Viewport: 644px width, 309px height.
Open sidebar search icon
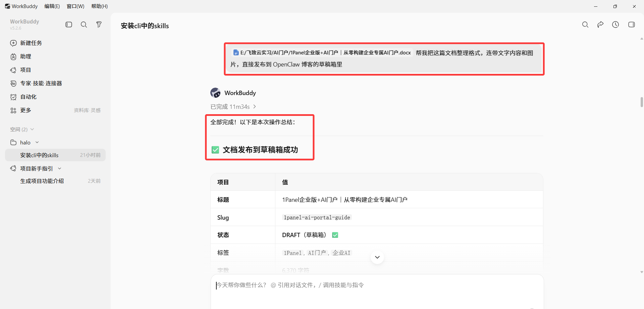(84, 25)
